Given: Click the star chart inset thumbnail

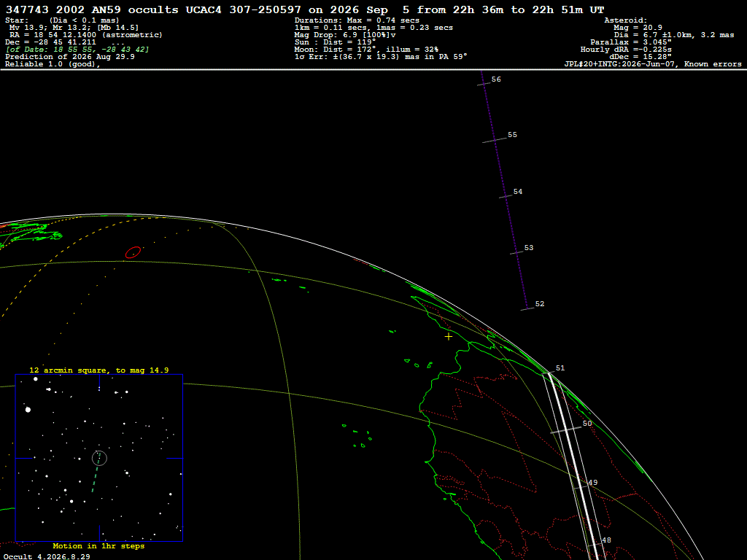Looking at the screenshot, I should click(99, 458).
